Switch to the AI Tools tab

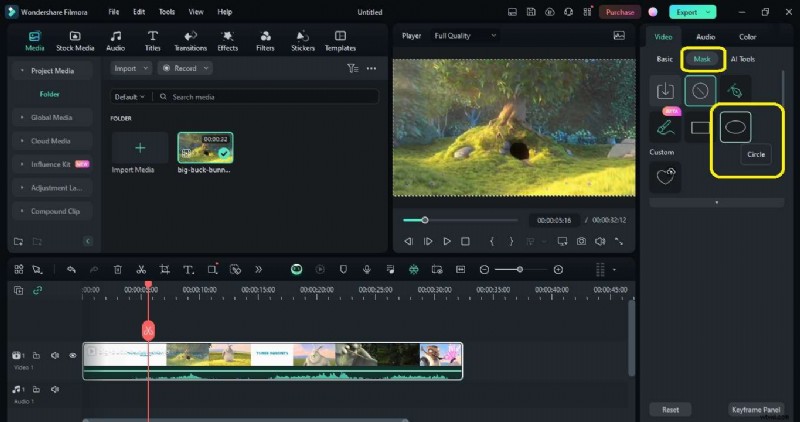coord(743,59)
